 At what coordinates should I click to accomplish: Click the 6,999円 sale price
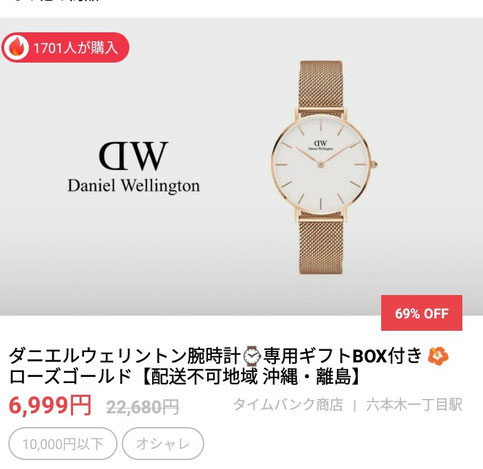coord(50,405)
